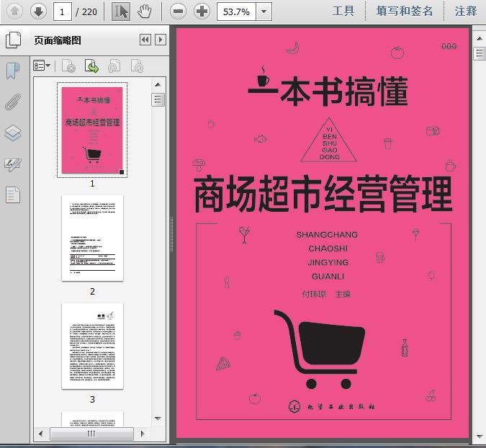Open the bookmarks sidebar panel
Image resolution: width=486 pixels, height=448 pixels.
click(x=13, y=71)
